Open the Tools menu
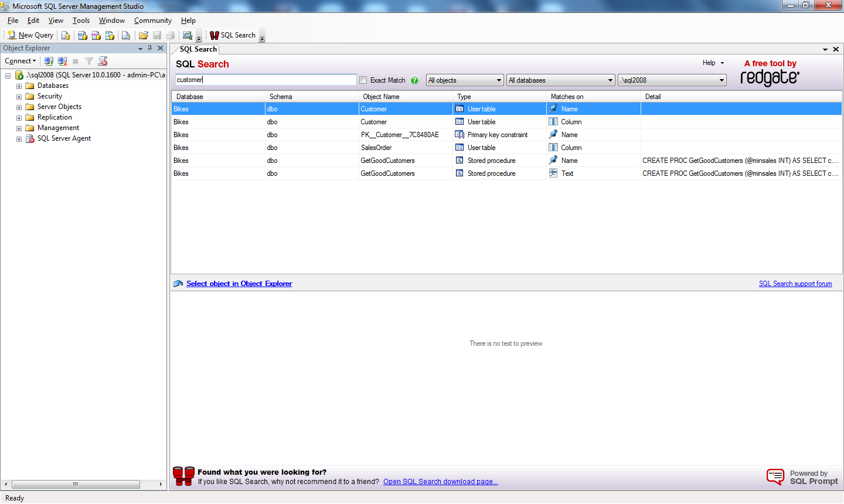Viewport: 844px width, 504px height. coord(81,21)
